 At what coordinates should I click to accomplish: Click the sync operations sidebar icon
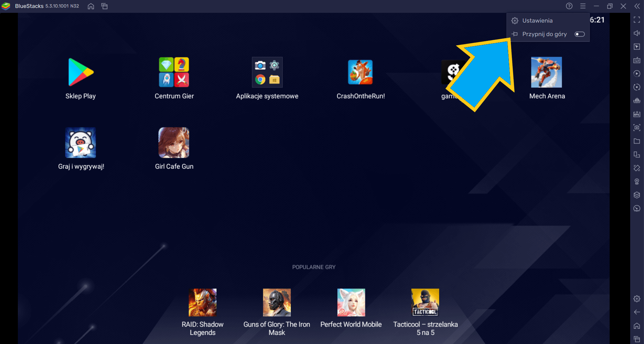[637, 87]
